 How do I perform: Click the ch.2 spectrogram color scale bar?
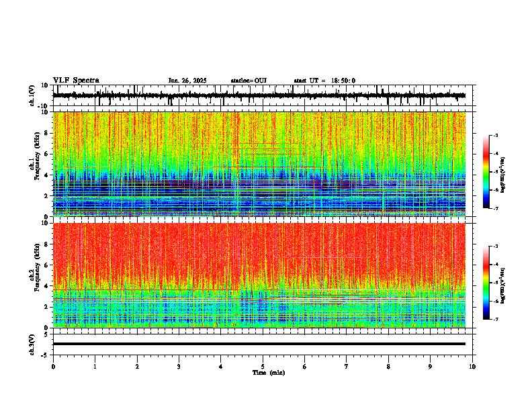[x=486, y=283]
